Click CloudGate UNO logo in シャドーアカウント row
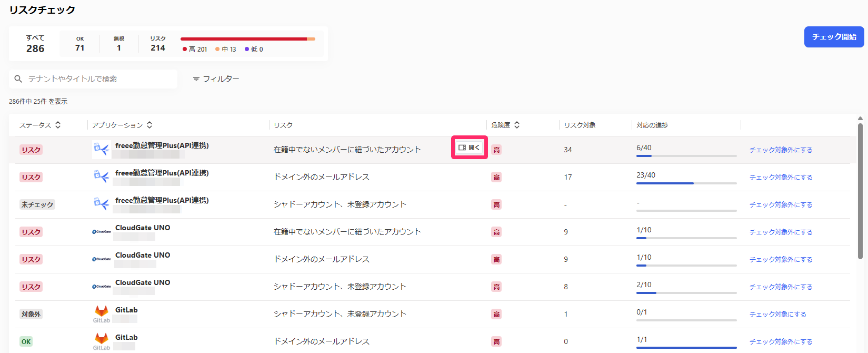Image resolution: width=868 pixels, height=353 pixels. (101, 287)
